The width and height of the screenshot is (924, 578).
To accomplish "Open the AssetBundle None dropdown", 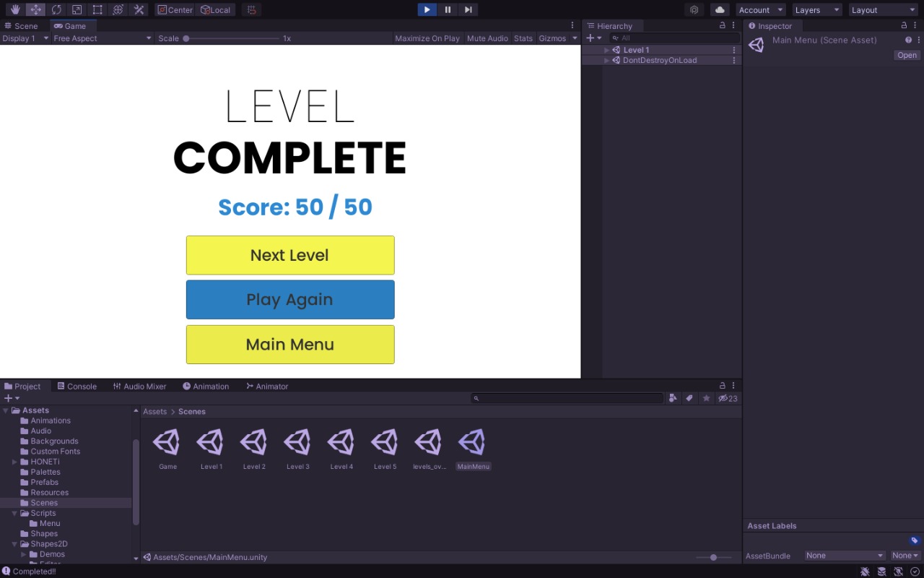I will point(845,556).
